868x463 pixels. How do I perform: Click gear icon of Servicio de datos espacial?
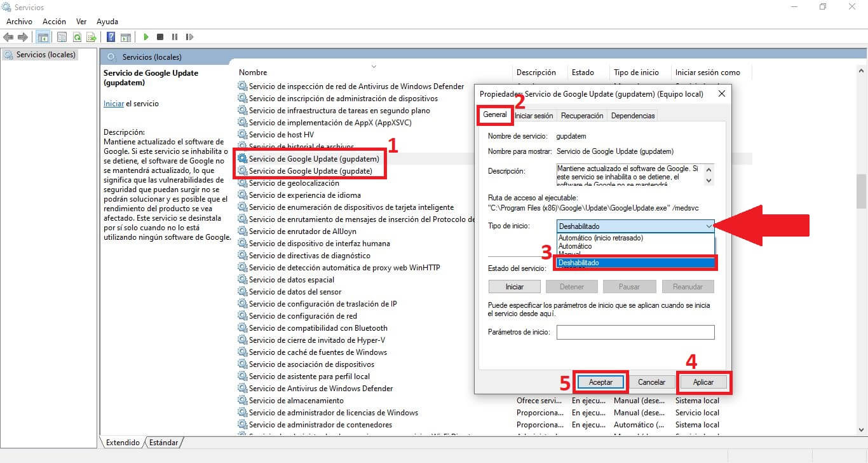click(x=242, y=280)
